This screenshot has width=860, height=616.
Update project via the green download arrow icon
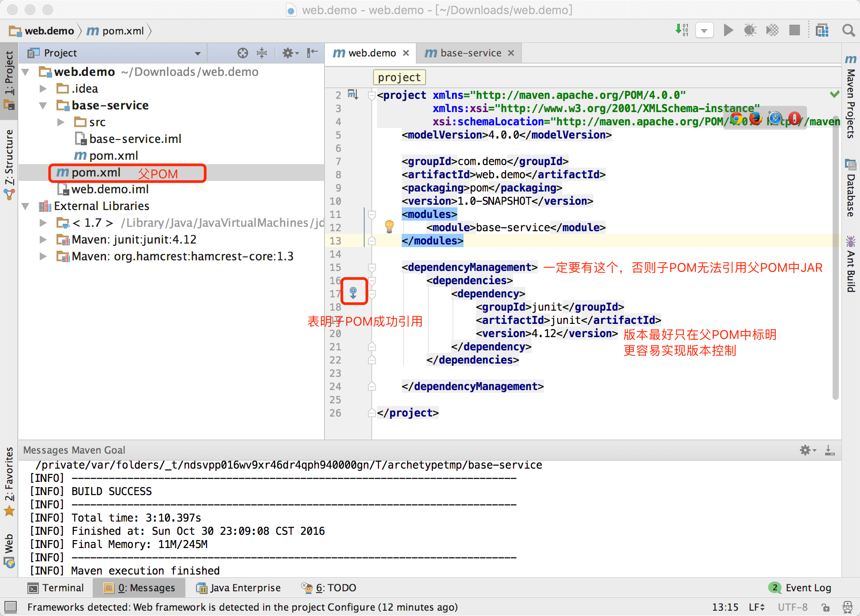click(x=681, y=30)
